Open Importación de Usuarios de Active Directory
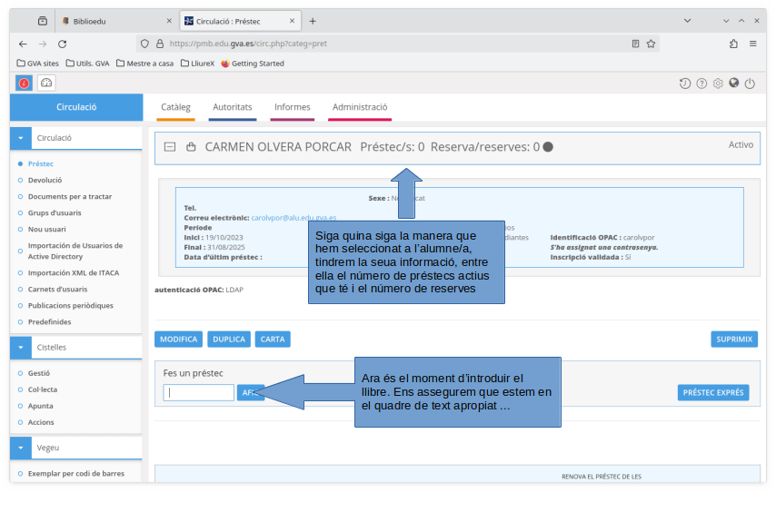 click(x=75, y=251)
